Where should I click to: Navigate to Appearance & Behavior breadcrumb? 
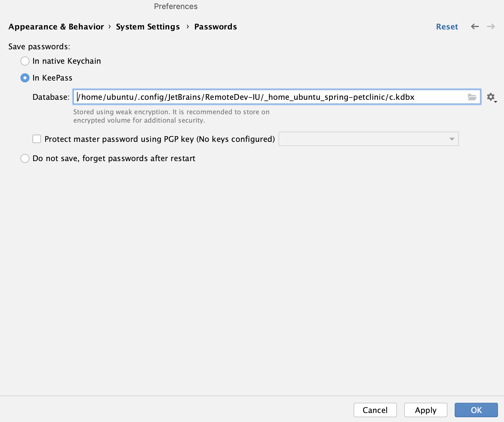tap(56, 26)
